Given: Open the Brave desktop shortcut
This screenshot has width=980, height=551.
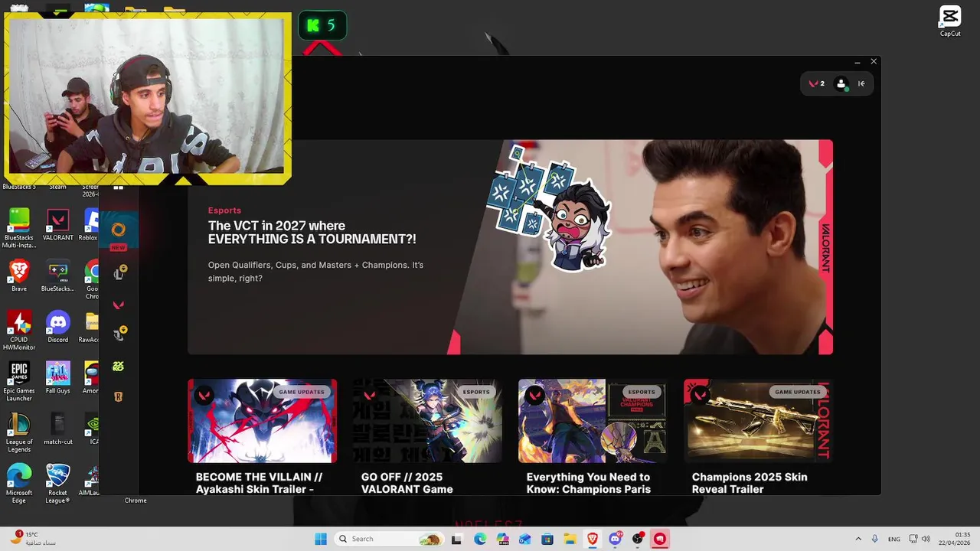Looking at the screenshot, I should click(x=18, y=275).
